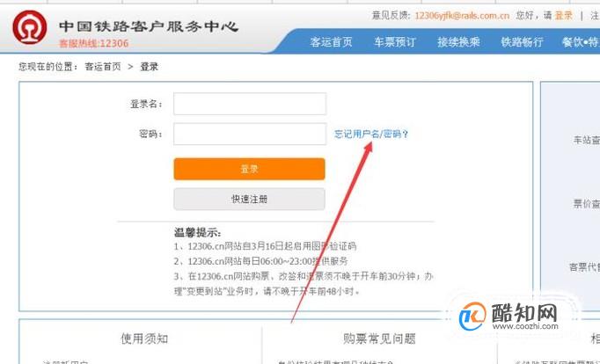Open the 餐饮•特 navigation item
The height and width of the screenshot is (364, 600).
coord(581,42)
